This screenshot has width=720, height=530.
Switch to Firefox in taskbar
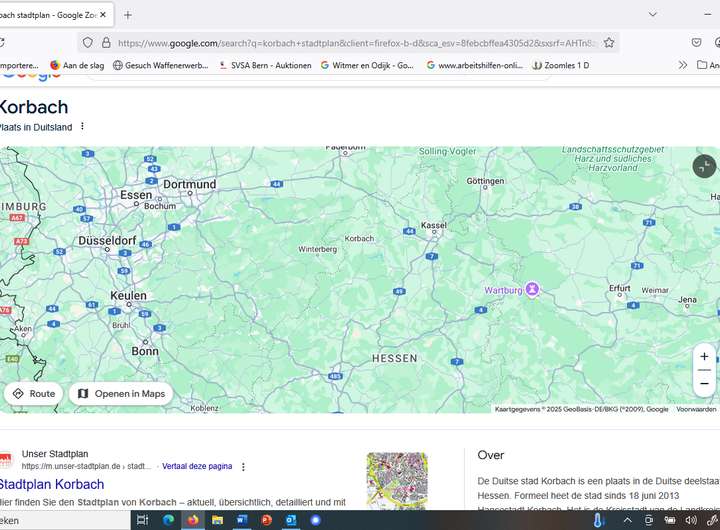pyautogui.click(x=193, y=520)
